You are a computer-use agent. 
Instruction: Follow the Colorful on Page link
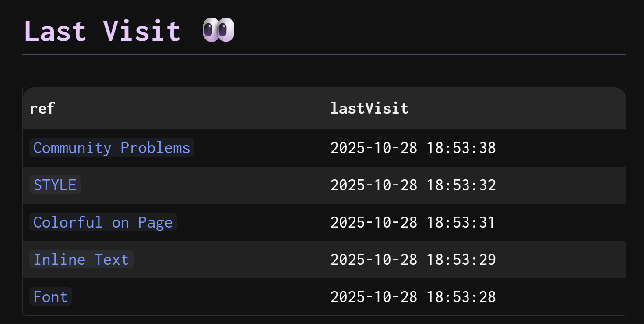click(x=103, y=222)
